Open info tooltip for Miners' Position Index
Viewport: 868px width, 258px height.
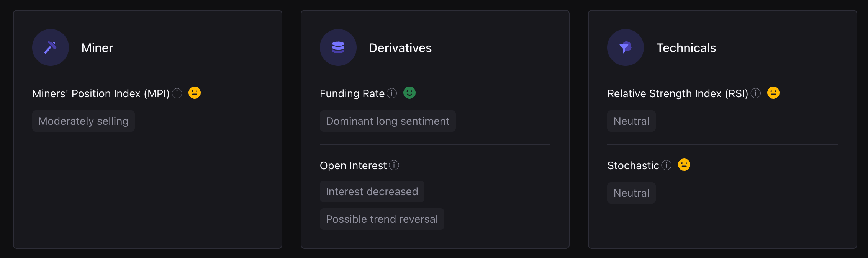pos(177,93)
